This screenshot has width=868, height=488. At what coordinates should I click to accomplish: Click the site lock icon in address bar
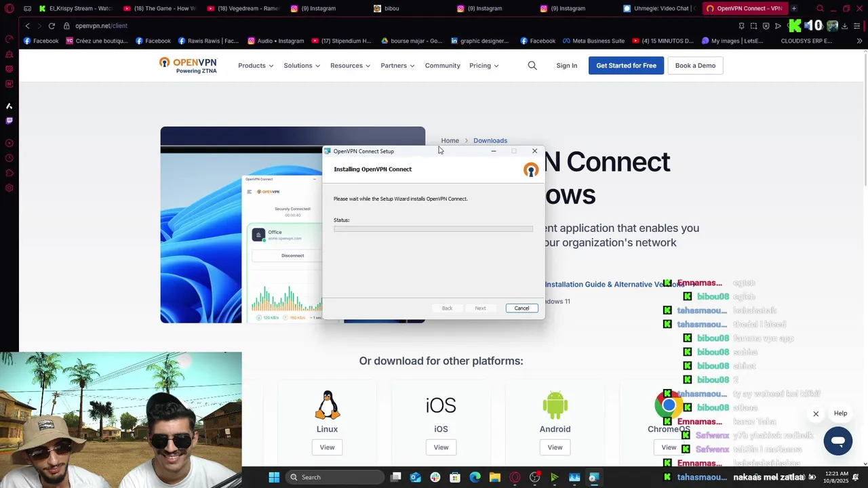(66, 26)
